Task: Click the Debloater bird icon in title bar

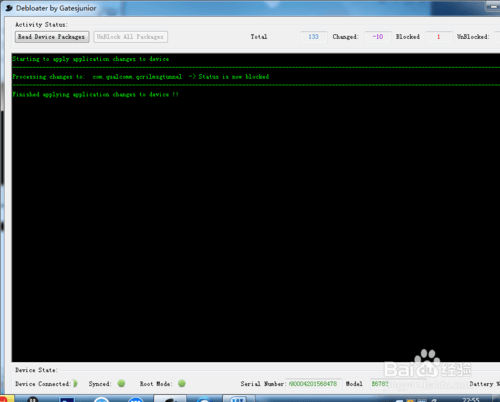Action: [9, 8]
